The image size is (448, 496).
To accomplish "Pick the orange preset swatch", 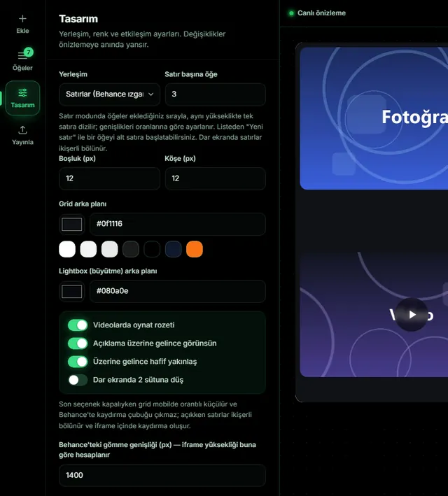I will (x=195, y=249).
